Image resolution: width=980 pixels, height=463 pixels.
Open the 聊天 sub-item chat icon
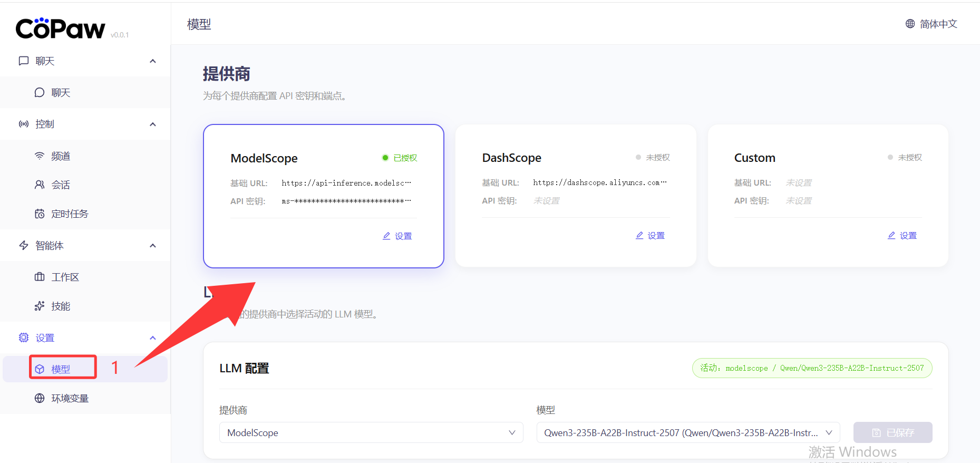tap(40, 92)
